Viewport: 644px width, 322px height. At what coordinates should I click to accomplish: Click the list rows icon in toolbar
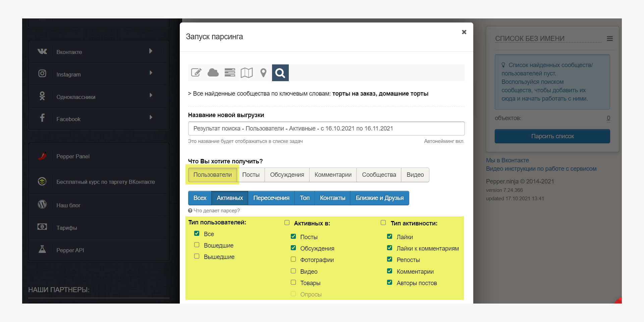point(230,72)
